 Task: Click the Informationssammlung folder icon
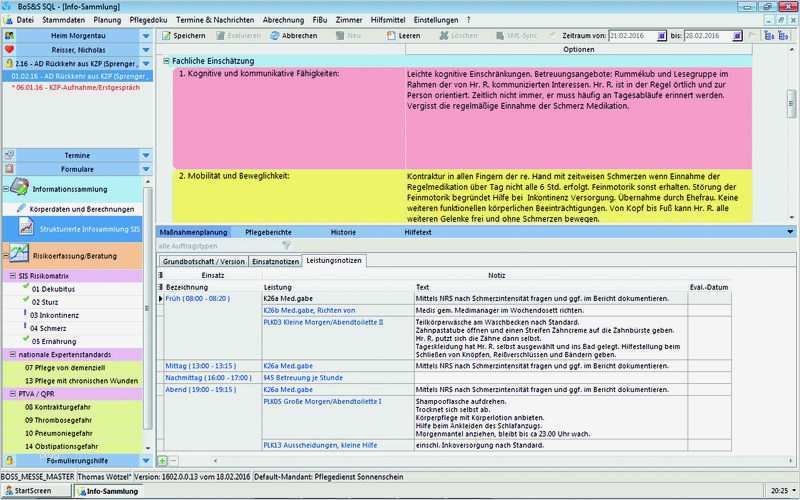coord(19,187)
